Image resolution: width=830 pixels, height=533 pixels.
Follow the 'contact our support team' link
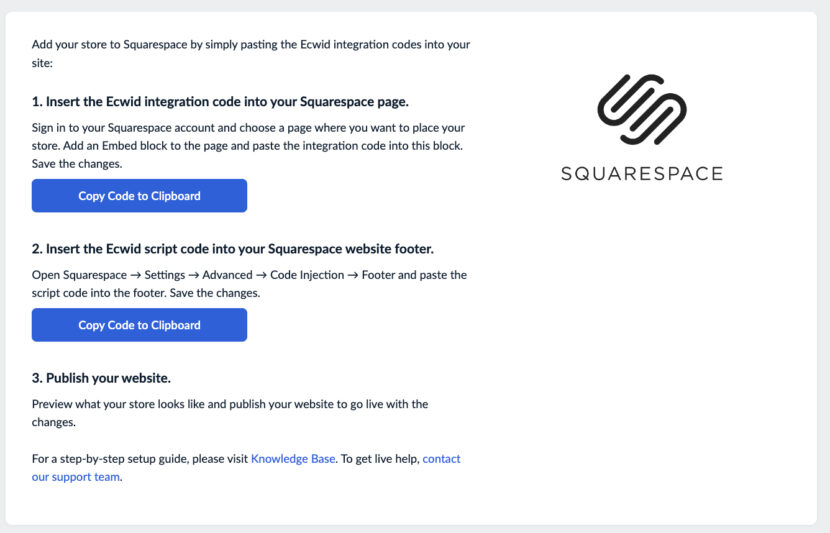click(x=441, y=459)
